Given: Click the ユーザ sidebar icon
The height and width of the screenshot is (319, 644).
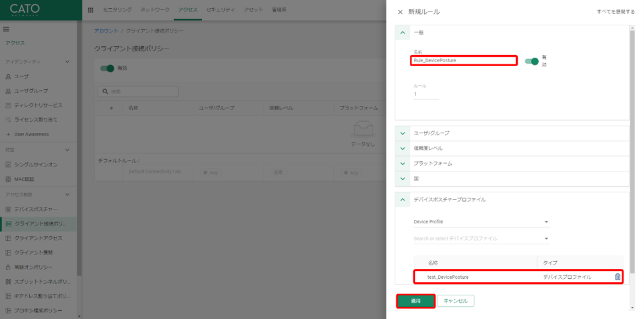Looking at the screenshot, I should (8, 77).
